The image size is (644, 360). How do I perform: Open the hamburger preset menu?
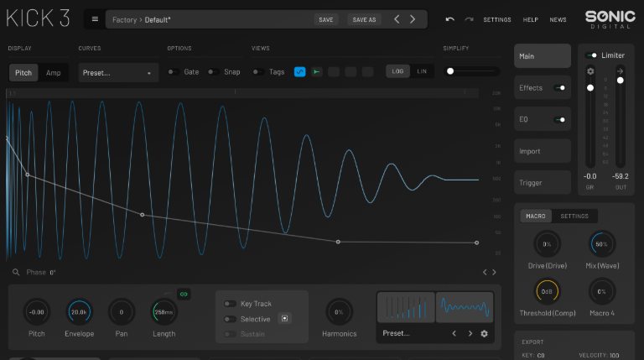tap(94, 19)
